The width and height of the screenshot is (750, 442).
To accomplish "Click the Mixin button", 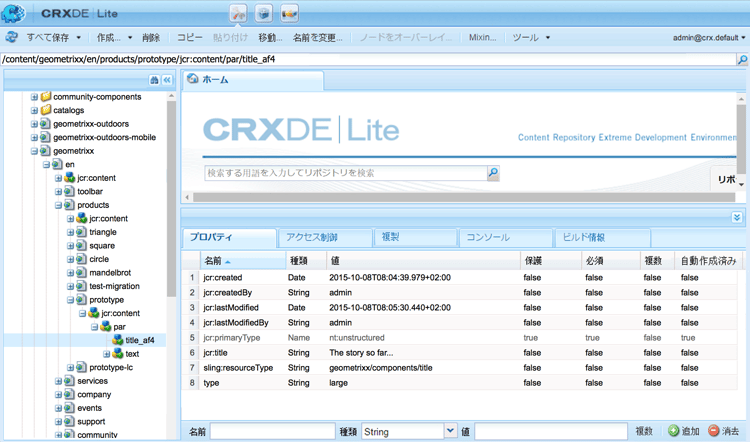I will coord(482,37).
